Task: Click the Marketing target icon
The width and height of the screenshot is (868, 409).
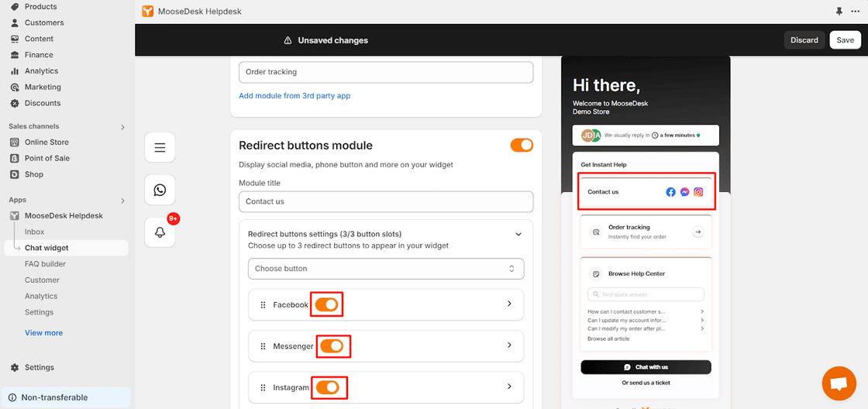Action: click(x=15, y=87)
